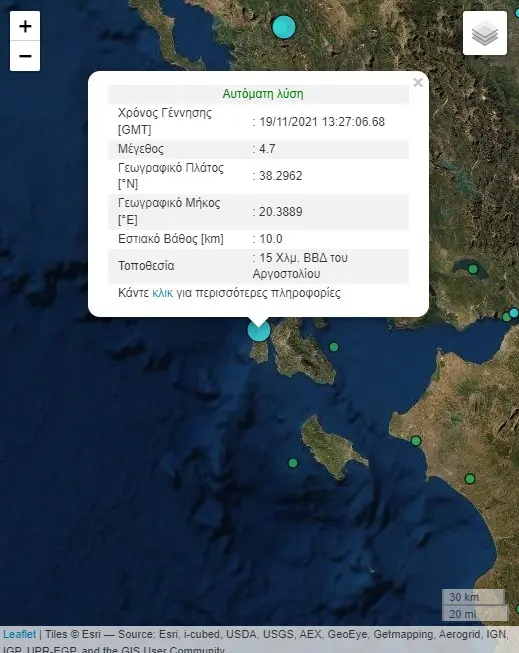Click green marker on Peloponnese west coast
The image size is (519, 653).
click(416, 441)
